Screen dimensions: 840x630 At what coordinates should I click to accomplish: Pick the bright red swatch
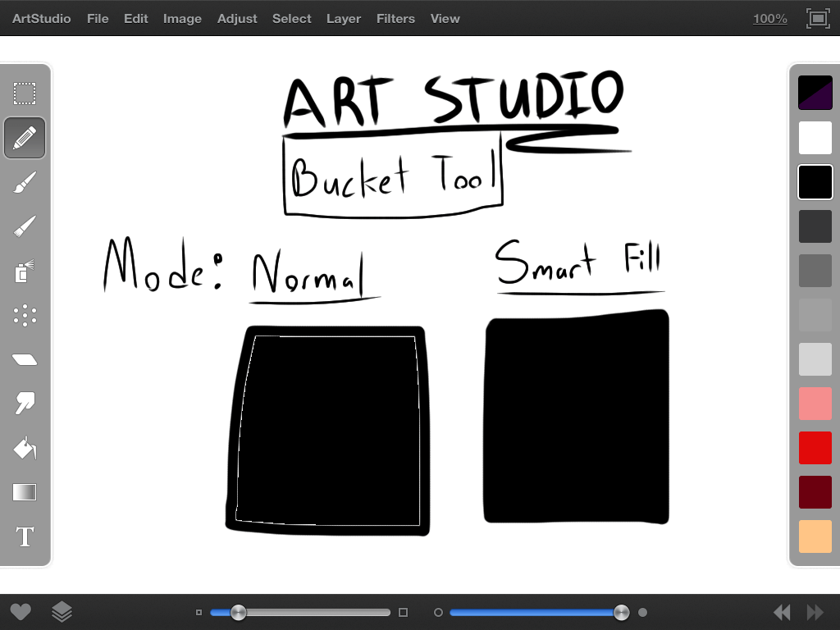[815, 448]
